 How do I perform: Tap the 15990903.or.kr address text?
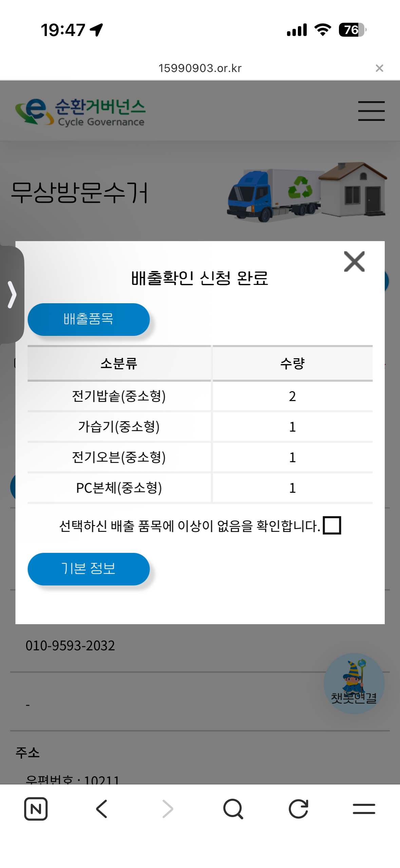click(200, 68)
